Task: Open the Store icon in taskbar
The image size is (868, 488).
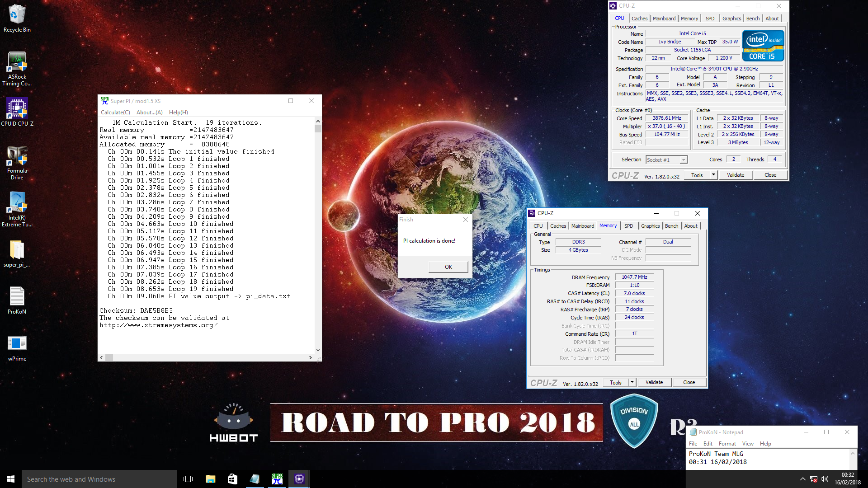Action: pos(232,479)
